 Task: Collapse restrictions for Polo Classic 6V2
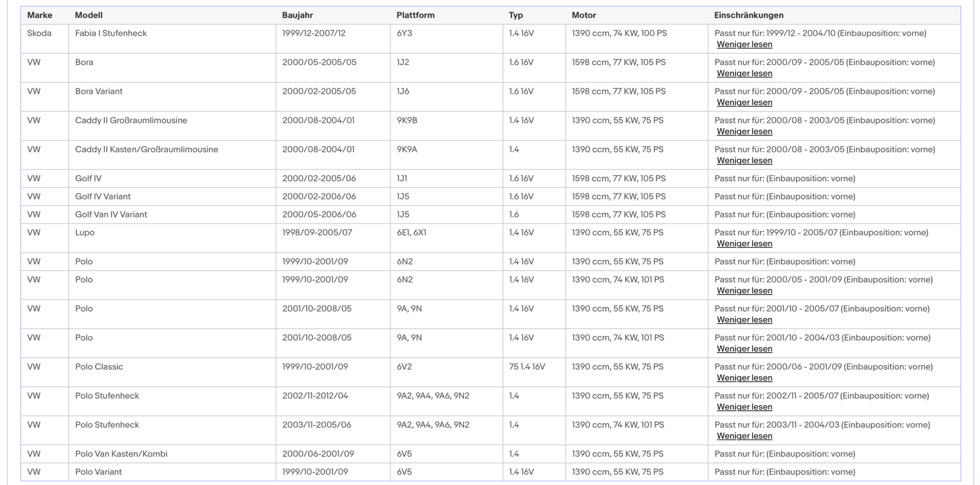click(744, 378)
